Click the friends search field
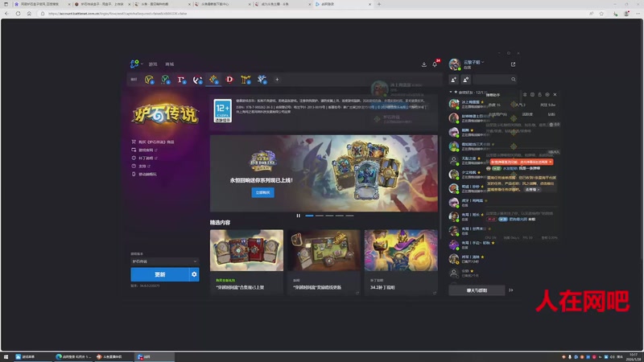Viewport: 644px width, 362px height. pos(494,80)
